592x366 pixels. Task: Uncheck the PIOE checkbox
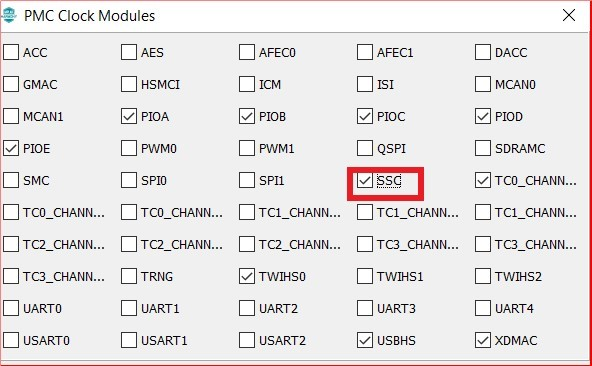point(11,148)
